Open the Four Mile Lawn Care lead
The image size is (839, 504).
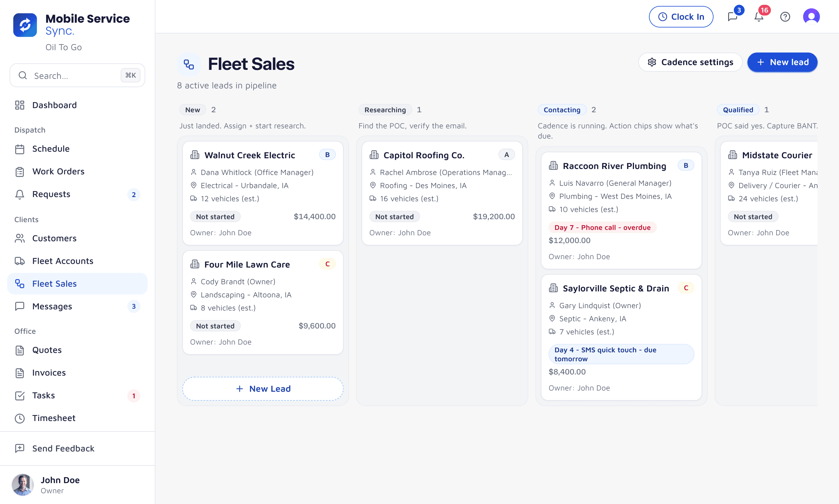263,302
